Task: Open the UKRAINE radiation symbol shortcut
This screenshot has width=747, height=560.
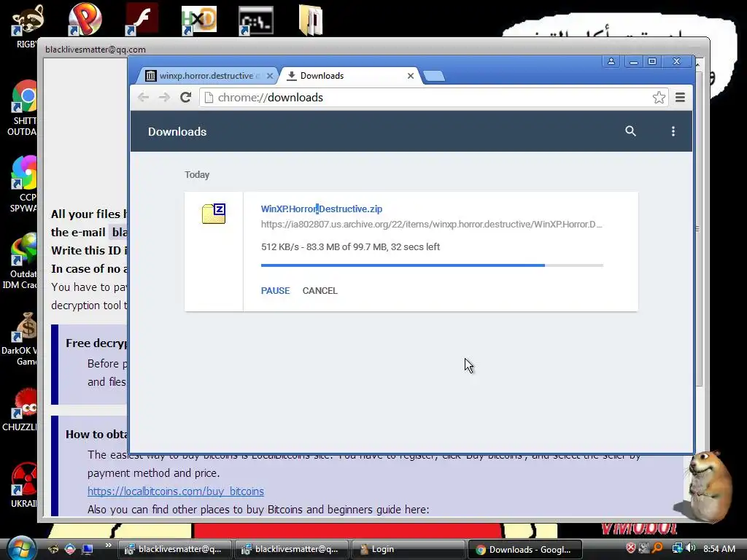Action: point(24,479)
